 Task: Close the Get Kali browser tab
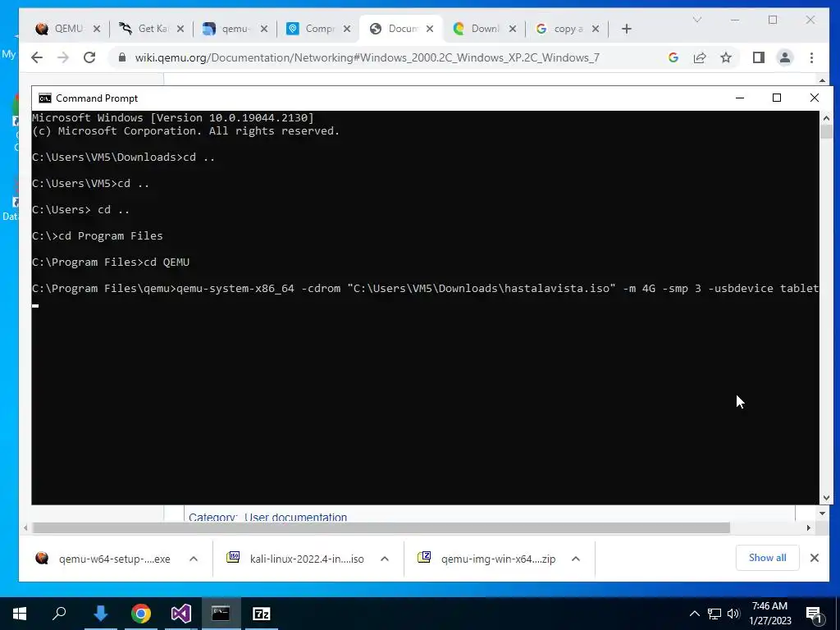(x=180, y=29)
